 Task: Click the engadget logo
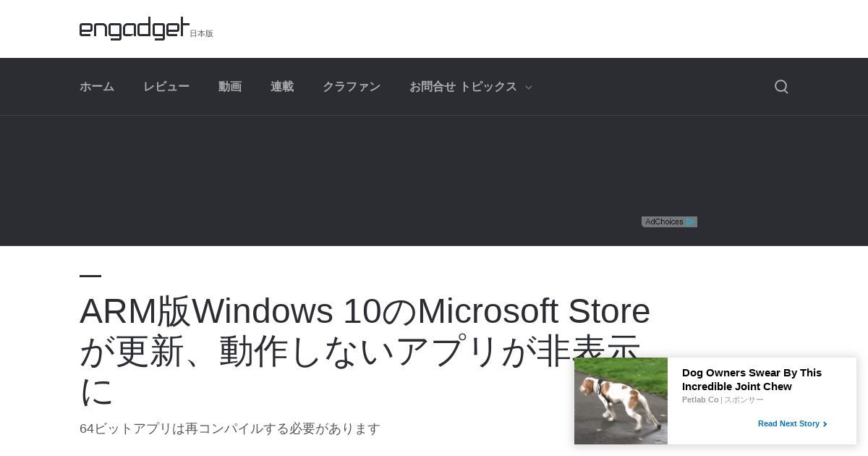(135, 28)
